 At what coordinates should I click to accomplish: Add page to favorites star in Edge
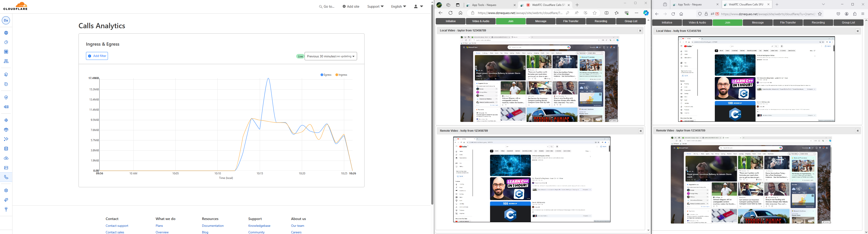tap(595, 13)
